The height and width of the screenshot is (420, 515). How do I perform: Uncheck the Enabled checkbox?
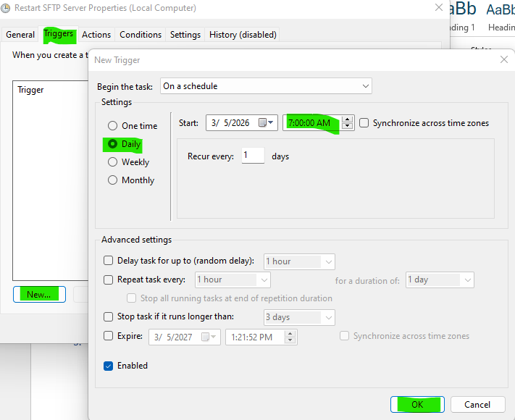pyautogui.click(x=109, y=366)
